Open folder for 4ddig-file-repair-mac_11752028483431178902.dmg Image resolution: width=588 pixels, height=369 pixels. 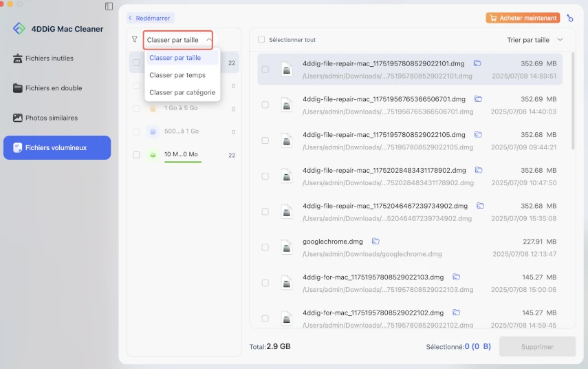click(x=479, y=170)
